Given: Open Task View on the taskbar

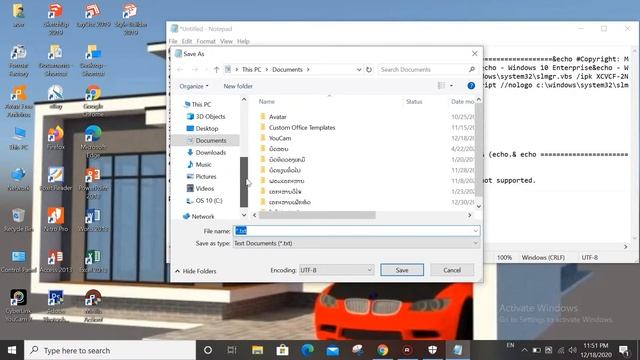Looking at the screenshot, I should [232, 350].
